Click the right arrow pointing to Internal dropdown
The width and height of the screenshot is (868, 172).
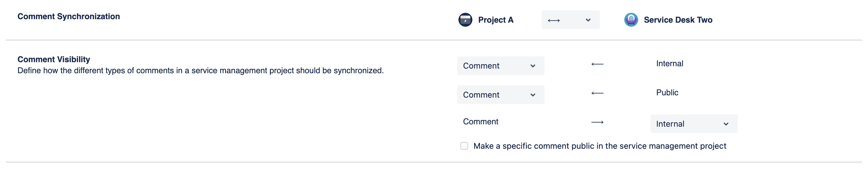597,122
